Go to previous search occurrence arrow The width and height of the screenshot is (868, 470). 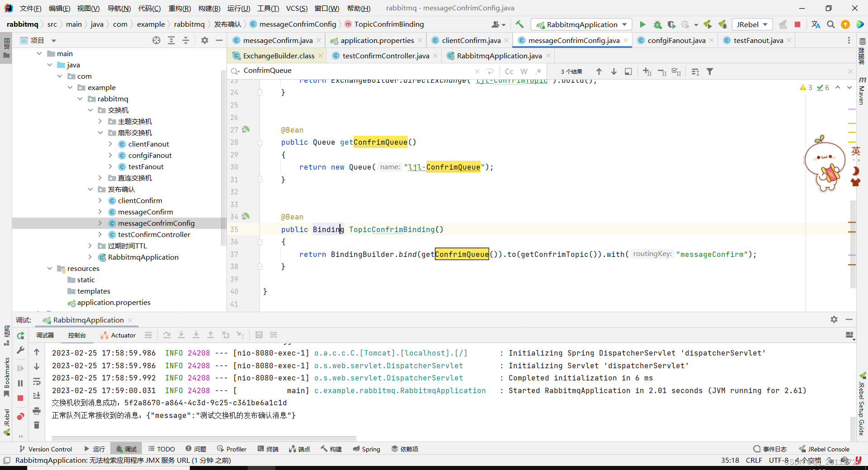[x=599, y=71]
